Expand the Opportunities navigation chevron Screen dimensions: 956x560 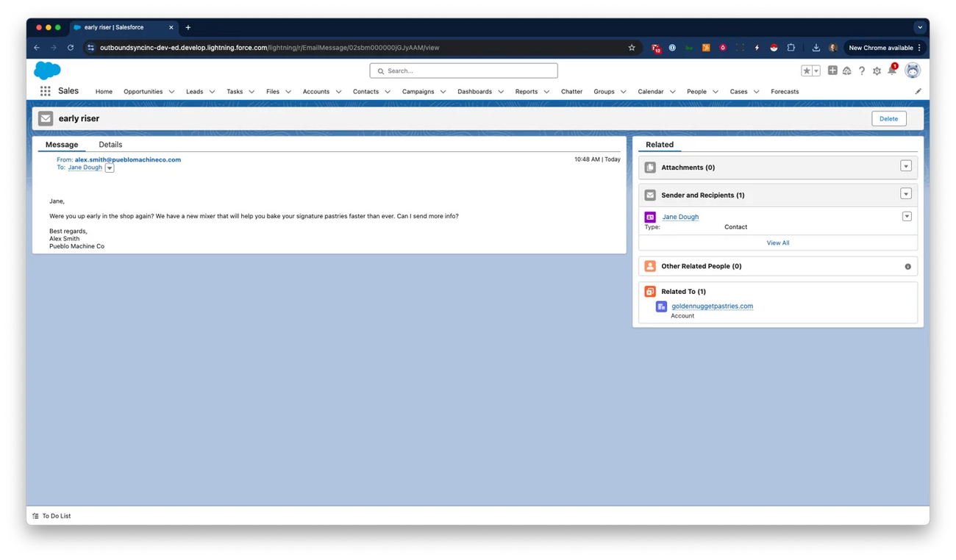click(171, 91)
